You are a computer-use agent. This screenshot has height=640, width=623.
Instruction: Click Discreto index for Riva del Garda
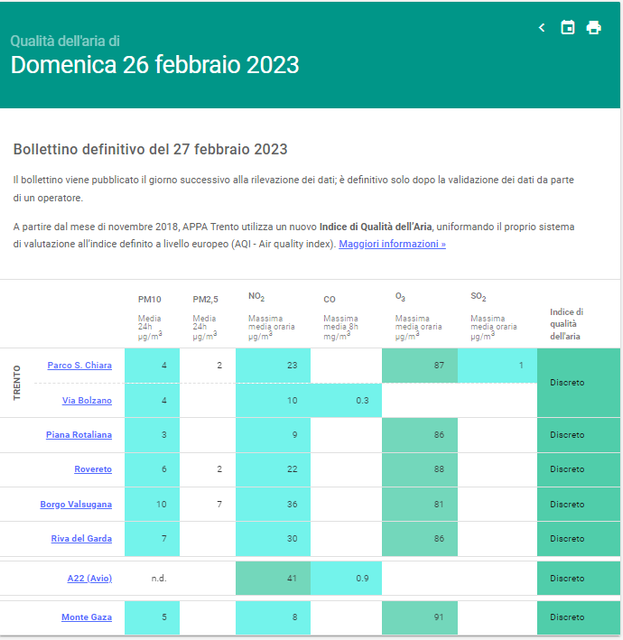pyautogui.click(x=578, y=538)
